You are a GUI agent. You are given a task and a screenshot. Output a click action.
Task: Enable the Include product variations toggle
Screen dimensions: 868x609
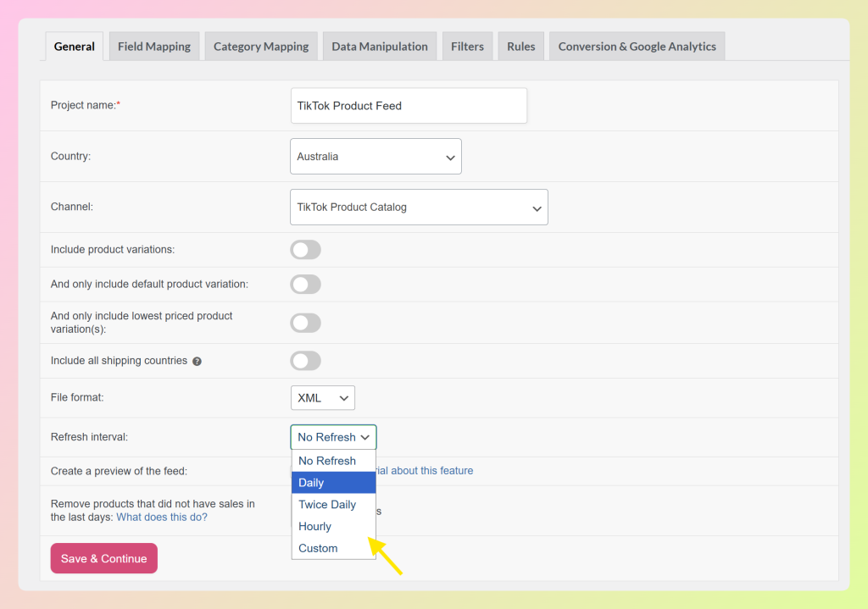click(x=305, y=249)
